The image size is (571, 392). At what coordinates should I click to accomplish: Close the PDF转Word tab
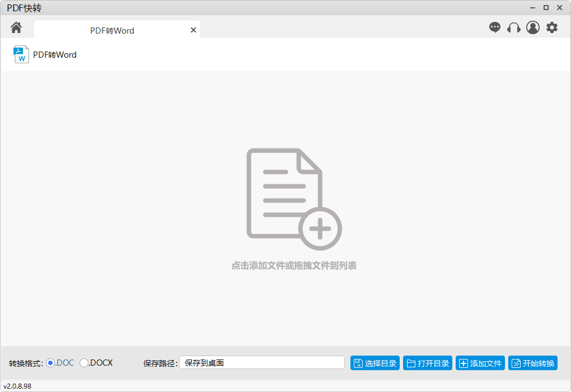(x=193, y=30)
